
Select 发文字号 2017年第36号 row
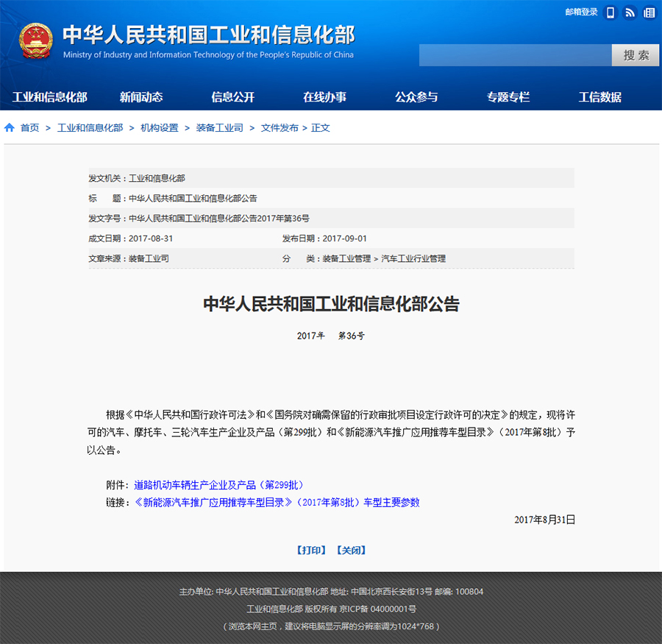[x=331, y=218]
